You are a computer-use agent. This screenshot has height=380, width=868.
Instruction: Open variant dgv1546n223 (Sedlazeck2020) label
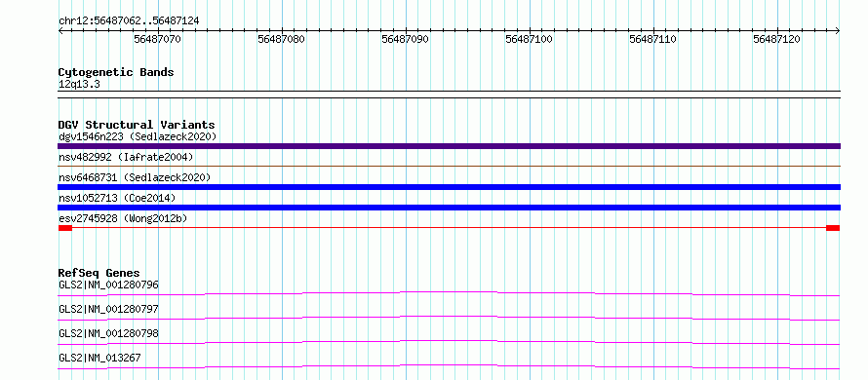[138, 136]
